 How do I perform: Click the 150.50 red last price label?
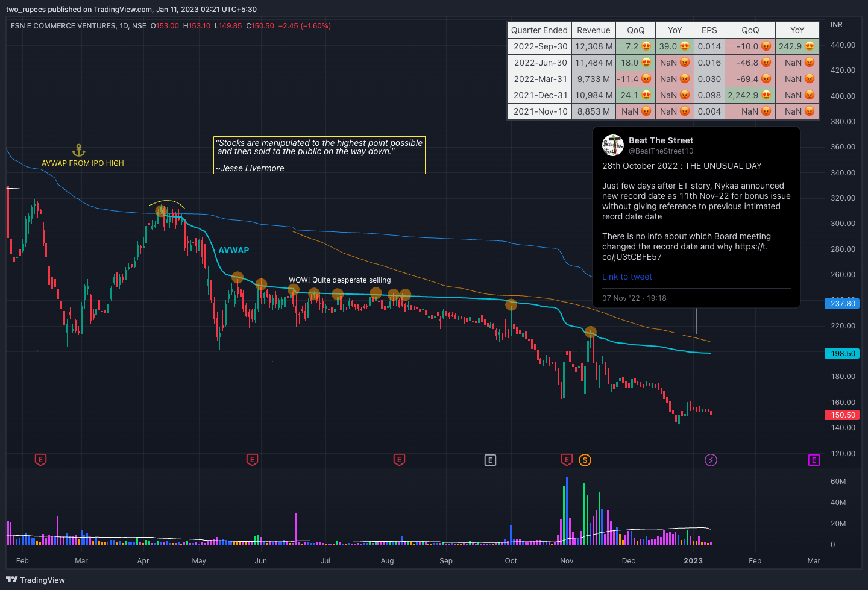click(x=843, y=415)
